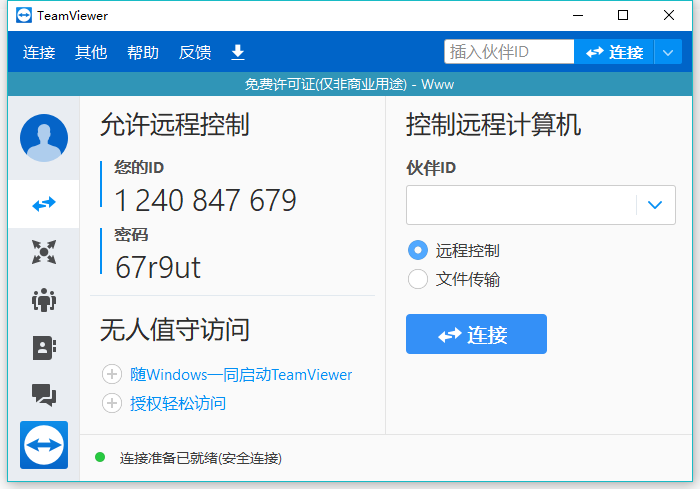Click the 连接准备已就绪 status text

click(x=200, y=458)
